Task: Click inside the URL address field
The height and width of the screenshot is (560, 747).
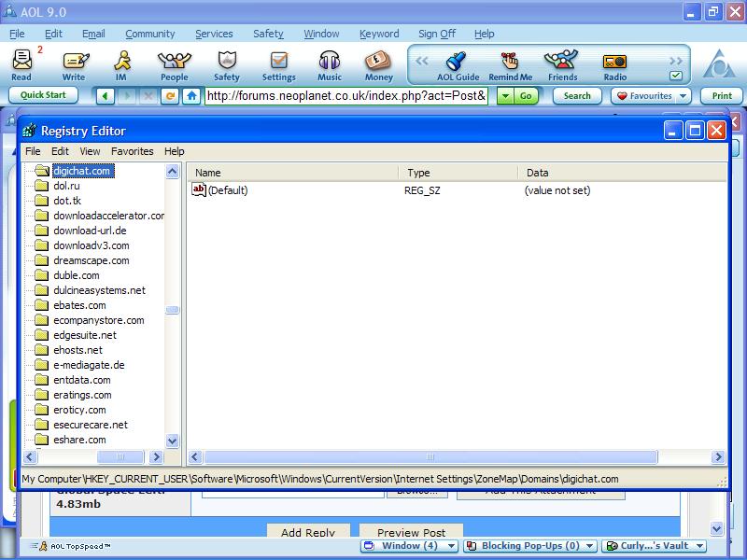Action: coord(346,96)
